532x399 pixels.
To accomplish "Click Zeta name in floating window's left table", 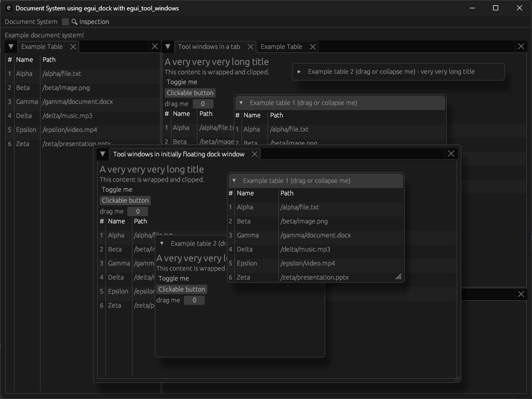I will tap(114, 305).
